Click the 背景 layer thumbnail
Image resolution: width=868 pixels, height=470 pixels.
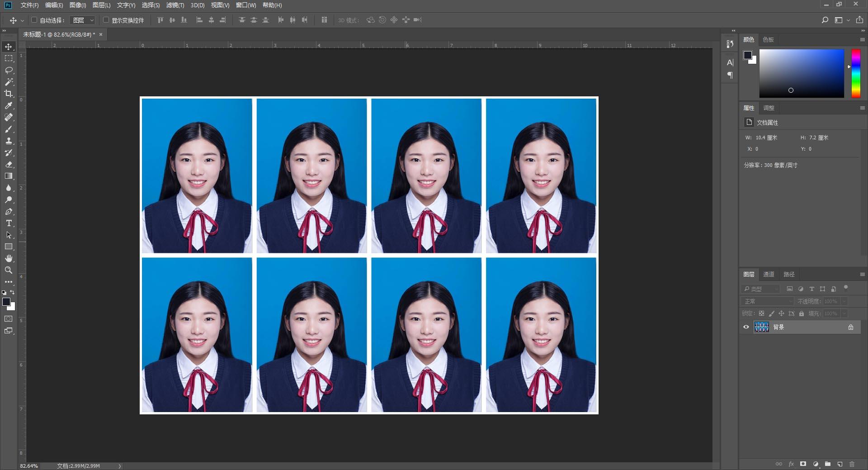click(x=761, y=327)
